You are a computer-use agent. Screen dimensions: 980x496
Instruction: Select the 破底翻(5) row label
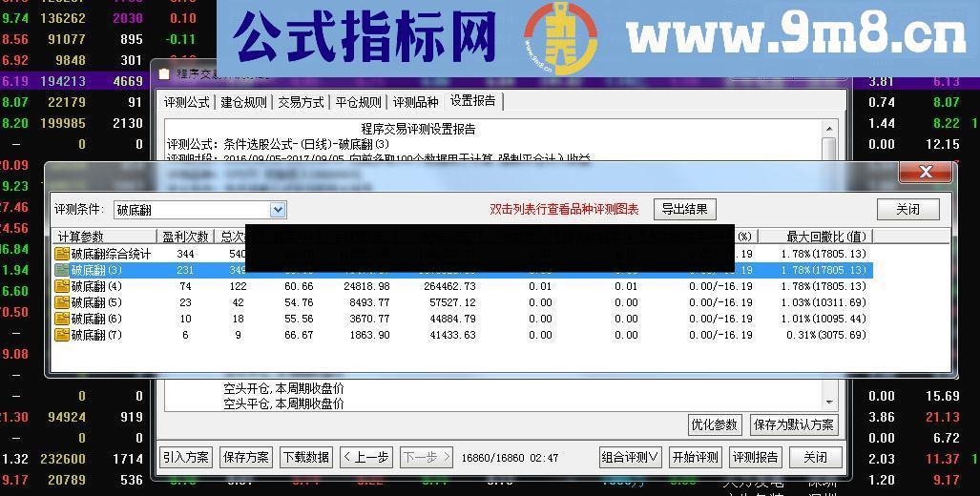pos(96,302)
